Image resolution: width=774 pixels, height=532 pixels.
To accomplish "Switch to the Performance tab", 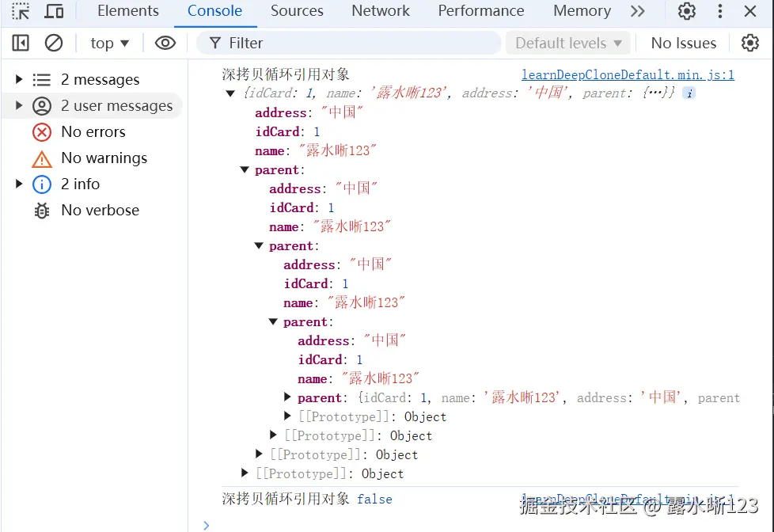I will (x=481, y=11).
